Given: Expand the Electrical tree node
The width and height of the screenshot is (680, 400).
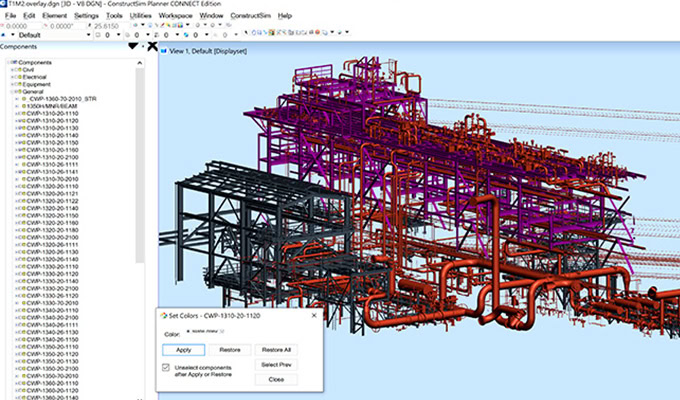Looking at the screenshot, I should click(11, 77).
